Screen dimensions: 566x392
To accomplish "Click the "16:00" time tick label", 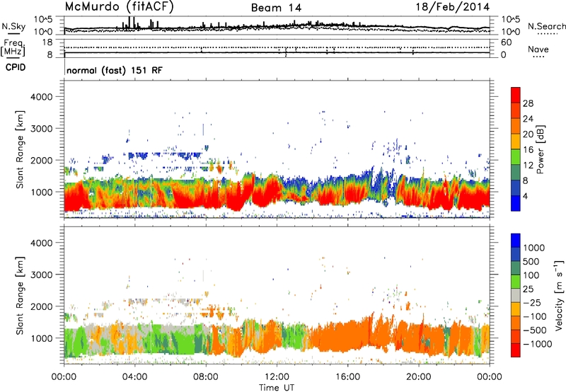I will tap(347, 377).
